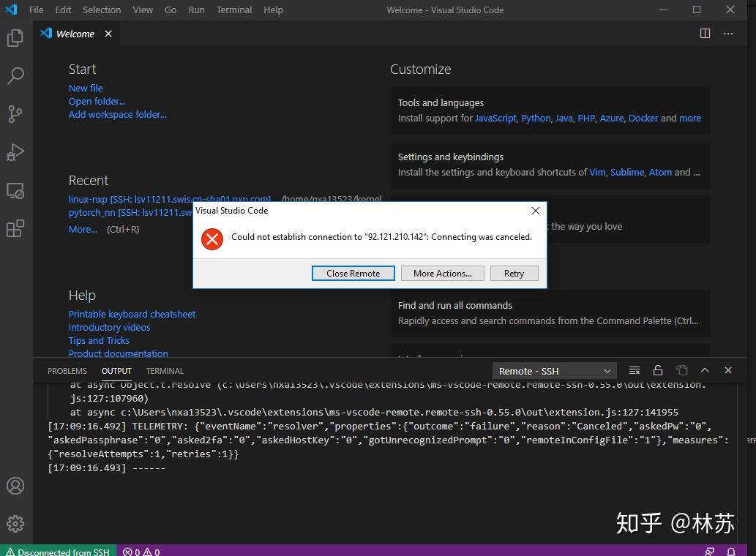This screenshot has height=556, width=756.
Task: Click Retry in the Visual Studio Code dialog
Action: tap(514, 273)
